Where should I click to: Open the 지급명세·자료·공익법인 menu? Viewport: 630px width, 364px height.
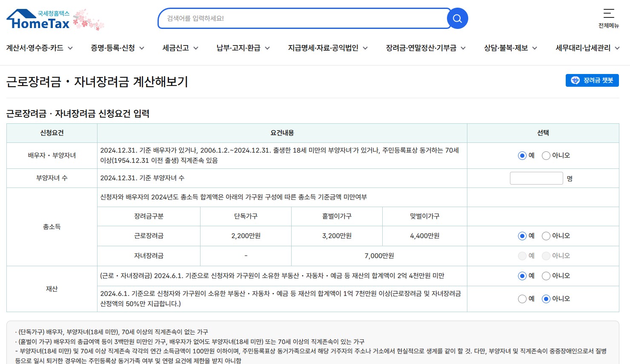(x=327, y=48)
